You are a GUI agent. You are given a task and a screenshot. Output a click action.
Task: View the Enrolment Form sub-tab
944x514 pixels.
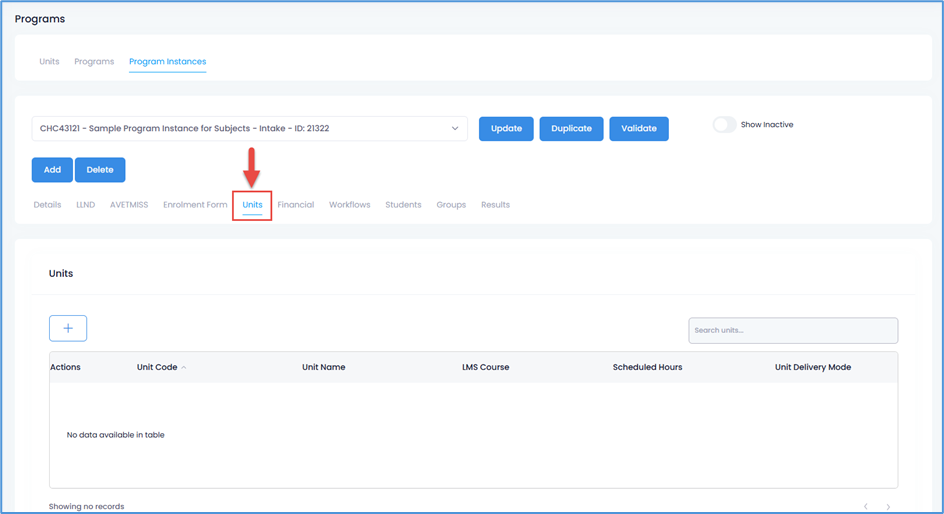[x=195, y=205]
